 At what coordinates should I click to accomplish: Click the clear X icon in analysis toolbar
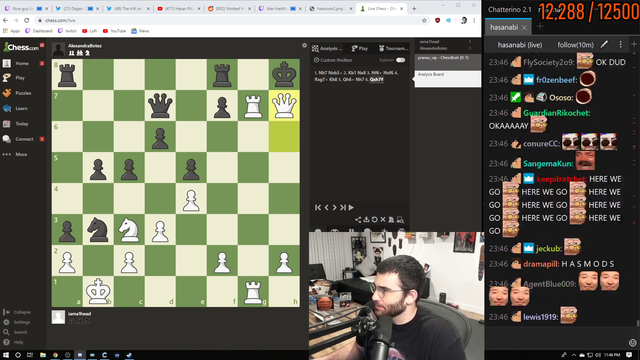point(383,220)
